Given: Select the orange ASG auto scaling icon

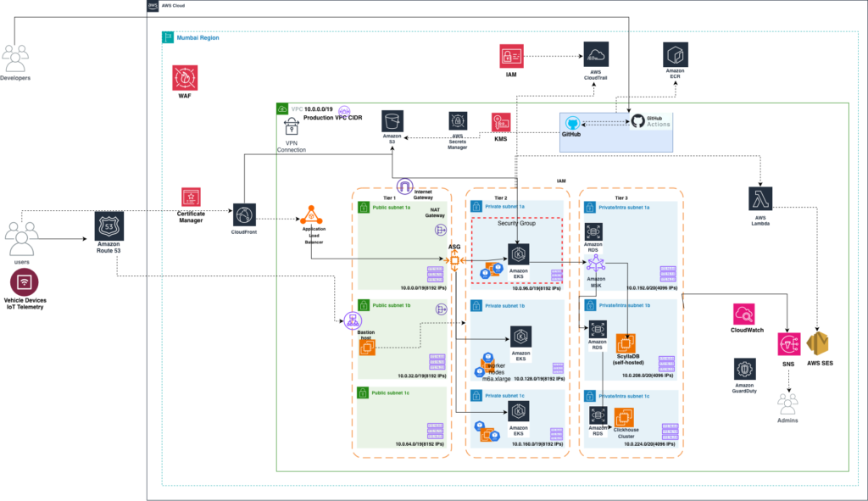Looking at the screenshot, I should click(x=454, y=260).
